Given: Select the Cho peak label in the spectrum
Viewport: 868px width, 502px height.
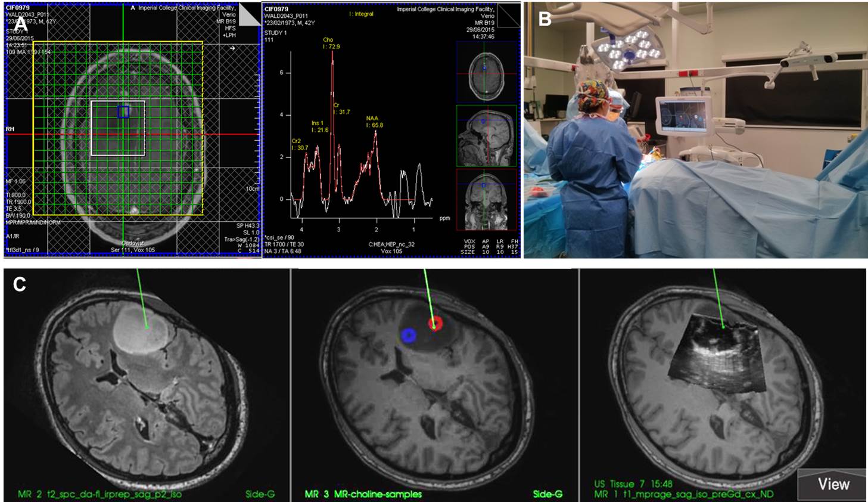Looking at the screenshot, I should [331, 43].
